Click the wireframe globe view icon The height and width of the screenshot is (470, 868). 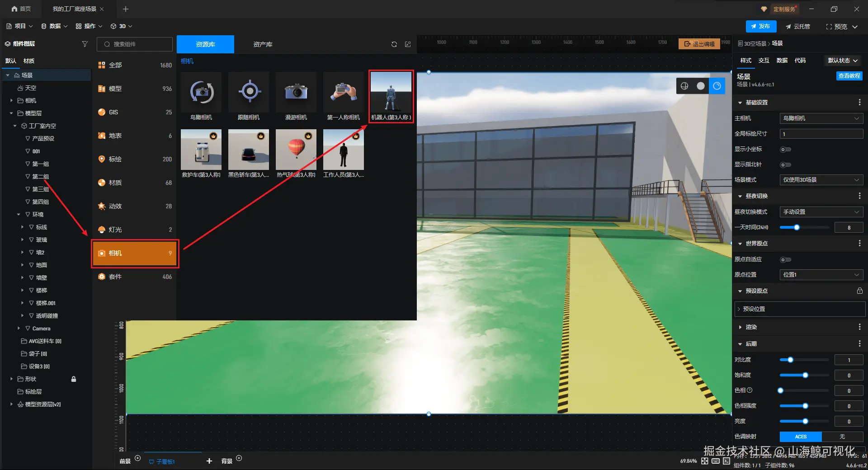coord(684,86)
